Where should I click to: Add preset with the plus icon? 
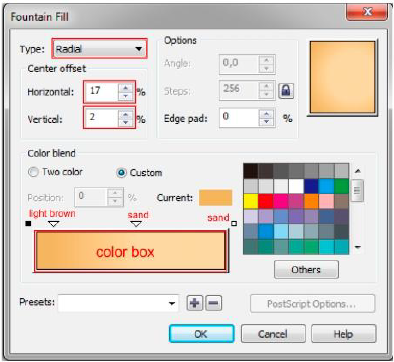point(195,303)
